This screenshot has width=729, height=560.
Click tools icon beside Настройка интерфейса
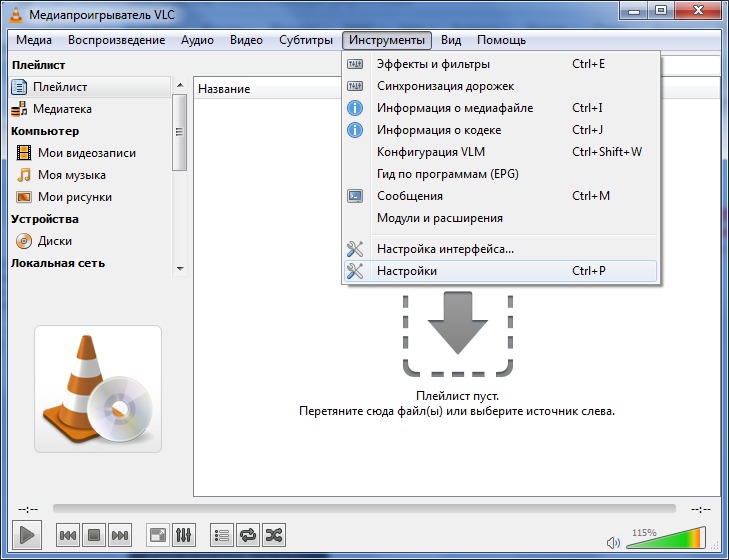[x=355, y=249]
